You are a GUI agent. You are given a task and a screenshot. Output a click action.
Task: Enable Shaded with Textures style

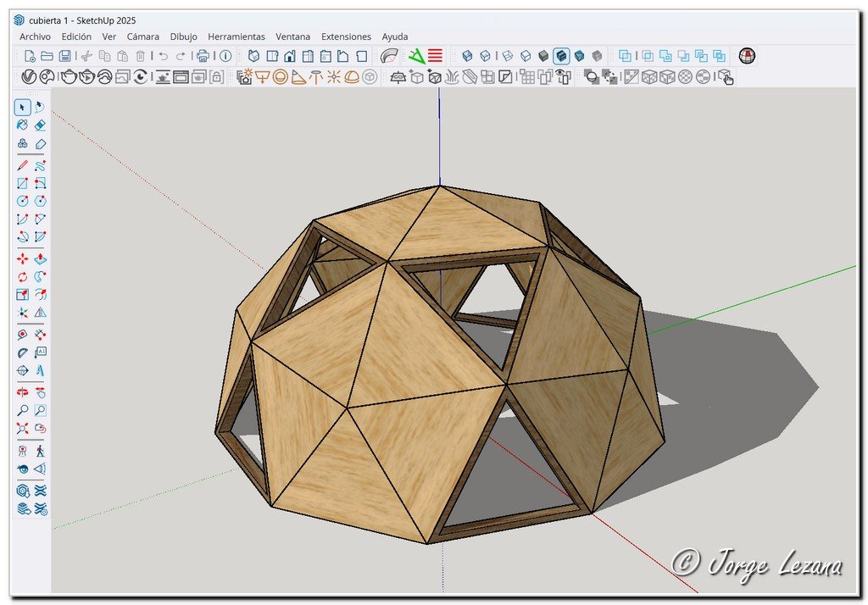(561, 56)
